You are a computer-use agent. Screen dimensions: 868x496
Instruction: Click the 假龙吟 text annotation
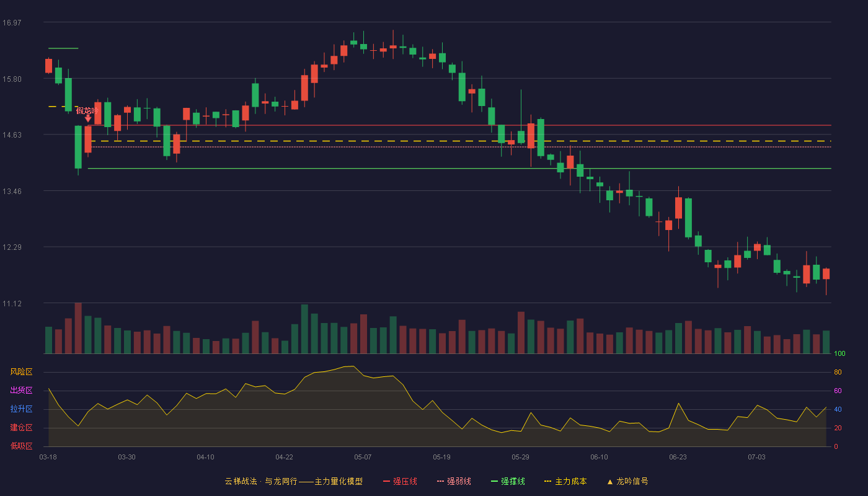[x=87, y=110]
